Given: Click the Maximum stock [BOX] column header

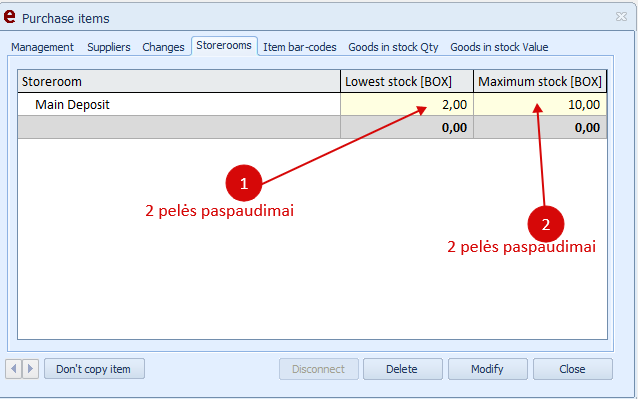Looking at the screenshot, I should [x=540, y=81].
